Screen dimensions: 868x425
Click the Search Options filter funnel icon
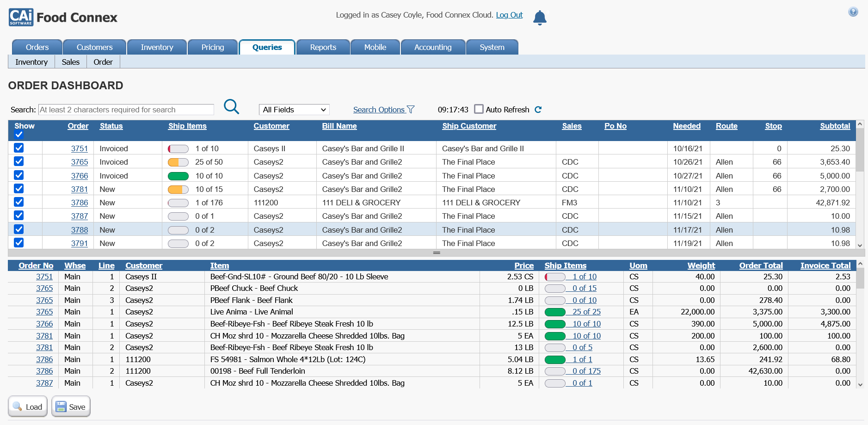tap(411, 110)
